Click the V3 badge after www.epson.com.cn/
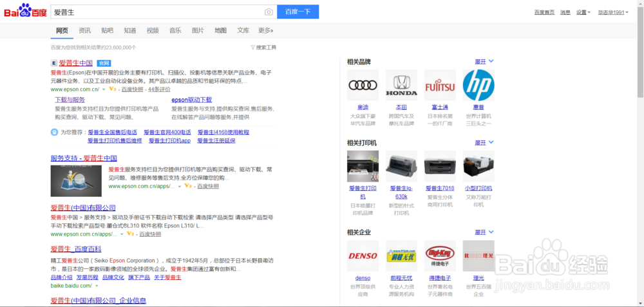 click(x=113, y=89)
